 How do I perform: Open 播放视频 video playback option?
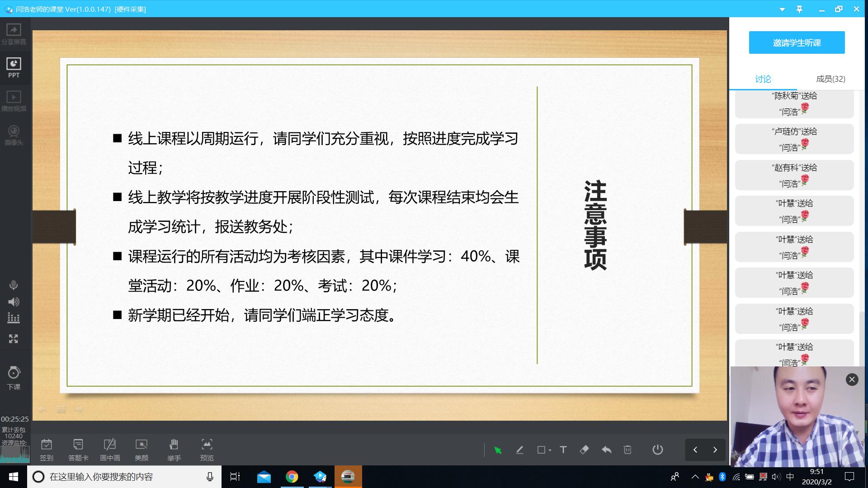coord(14,101)
